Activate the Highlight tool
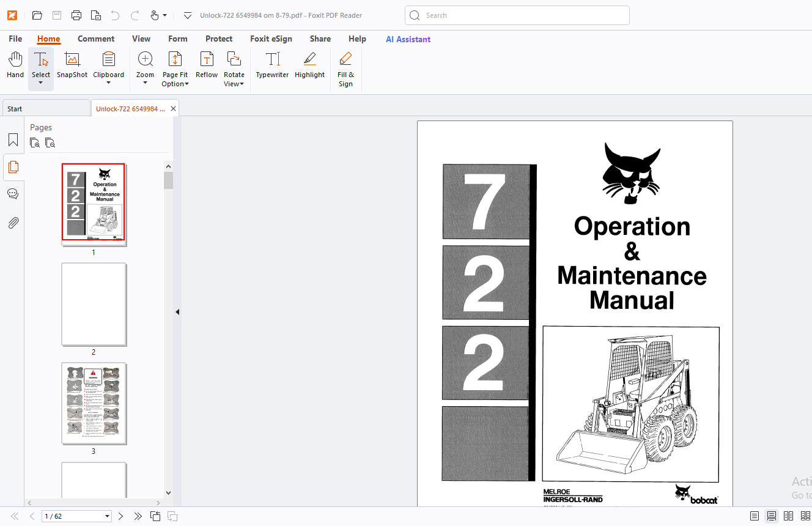This screenshot has height=526, width=812. 309,65
